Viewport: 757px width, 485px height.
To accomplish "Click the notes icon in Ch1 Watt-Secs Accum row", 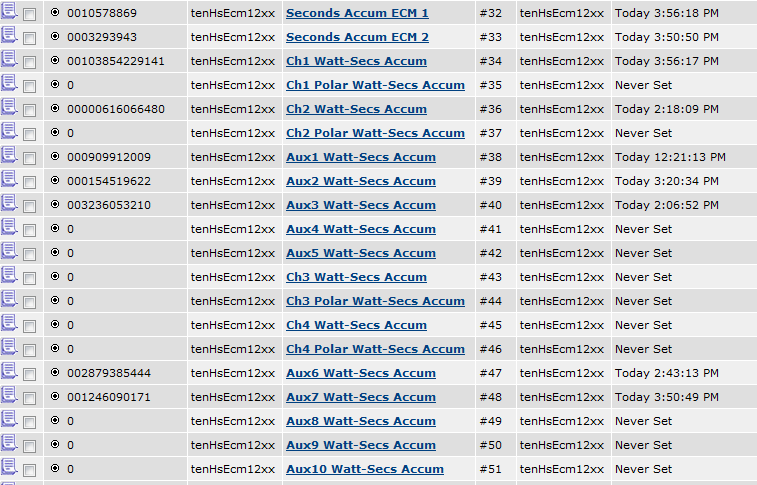I will (9, 61).
